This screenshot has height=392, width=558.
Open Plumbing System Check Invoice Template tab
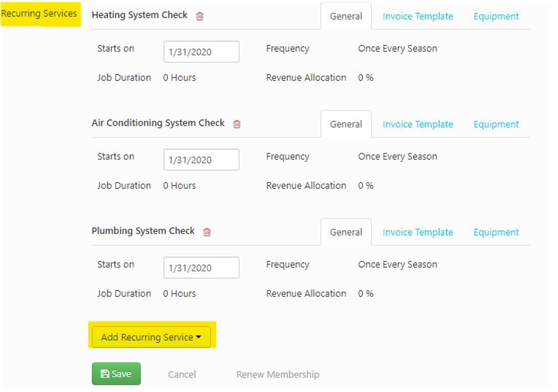click(x=418, y=232)
